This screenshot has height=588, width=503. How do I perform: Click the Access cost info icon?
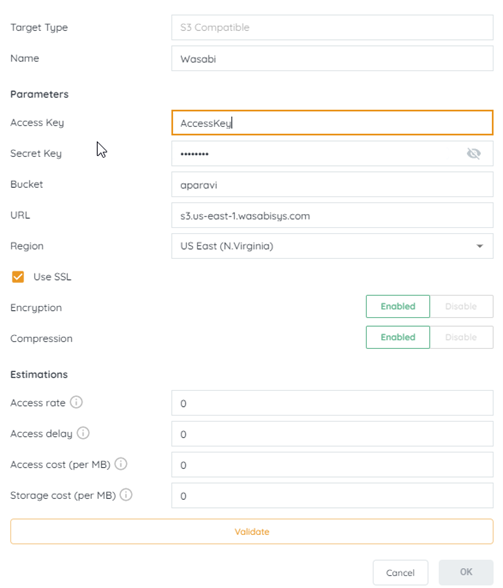tap(121, 464)
